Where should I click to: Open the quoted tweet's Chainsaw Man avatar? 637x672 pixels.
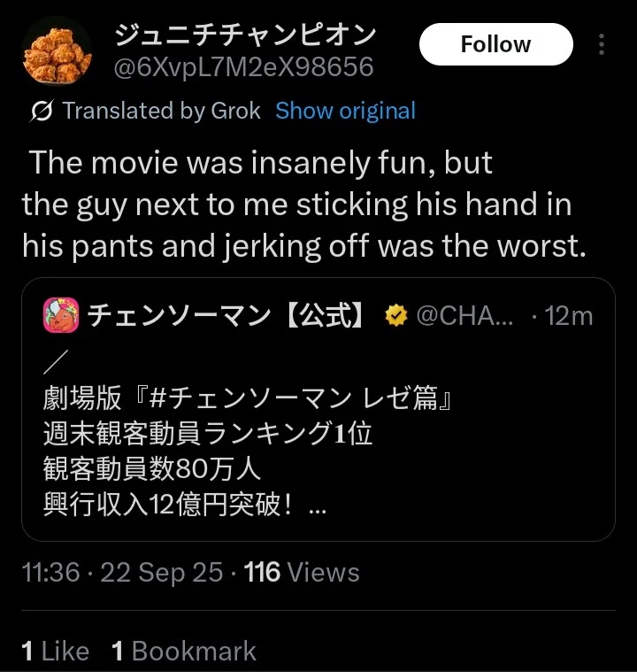[61, 316]
